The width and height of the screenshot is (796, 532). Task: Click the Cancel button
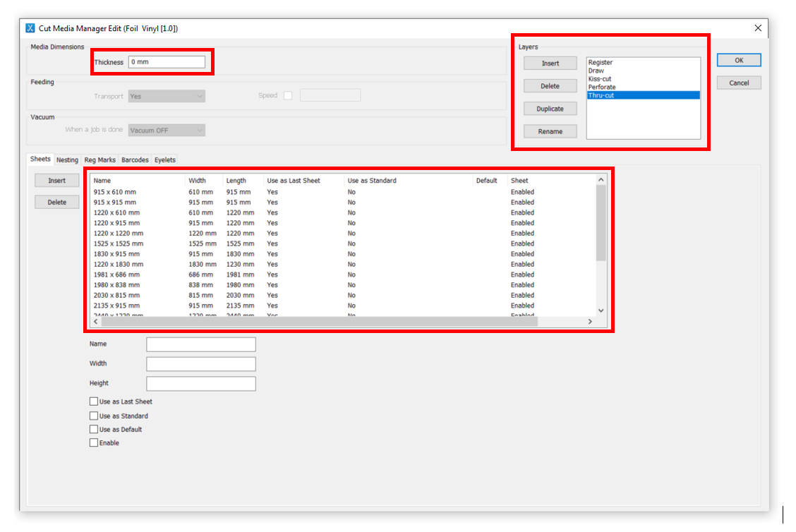pyautogui.click(x=739, y=83)
